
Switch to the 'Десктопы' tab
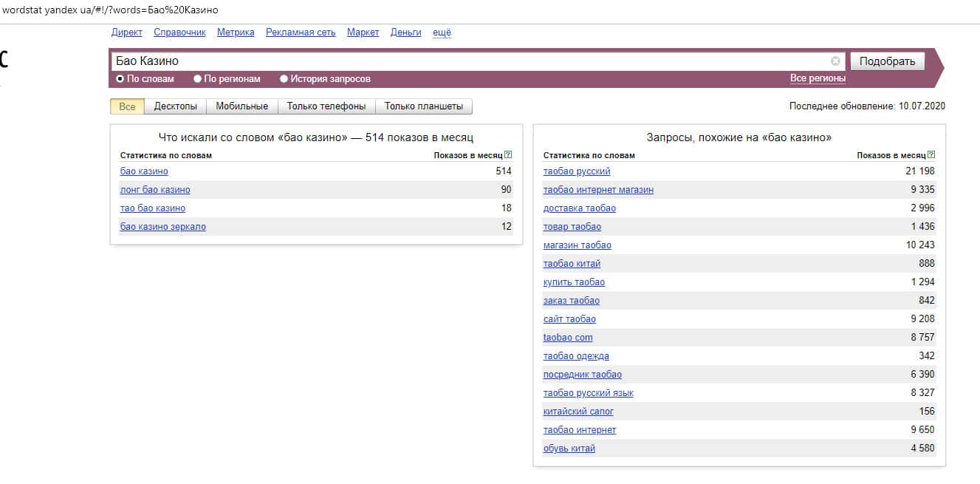[175, 106]
